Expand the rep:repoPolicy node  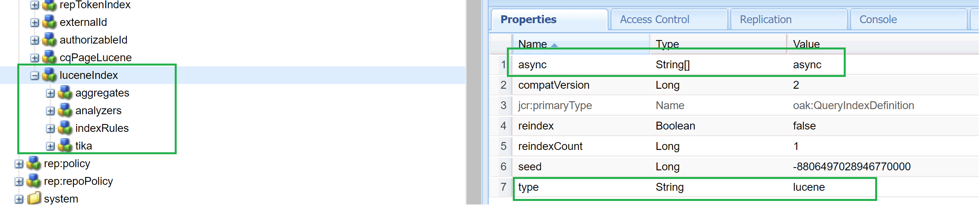coord(19,182)
